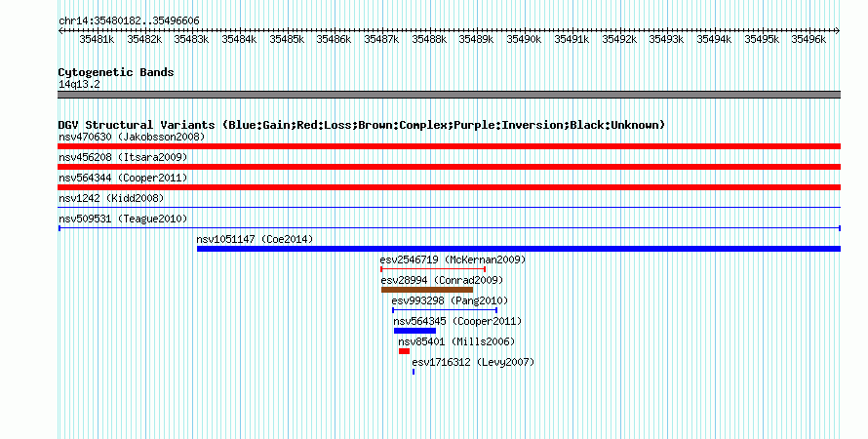Viewport: 868px width, 439px height.
Task: Click the 35493k ruler tick label
Action: [x=666, y=39]
